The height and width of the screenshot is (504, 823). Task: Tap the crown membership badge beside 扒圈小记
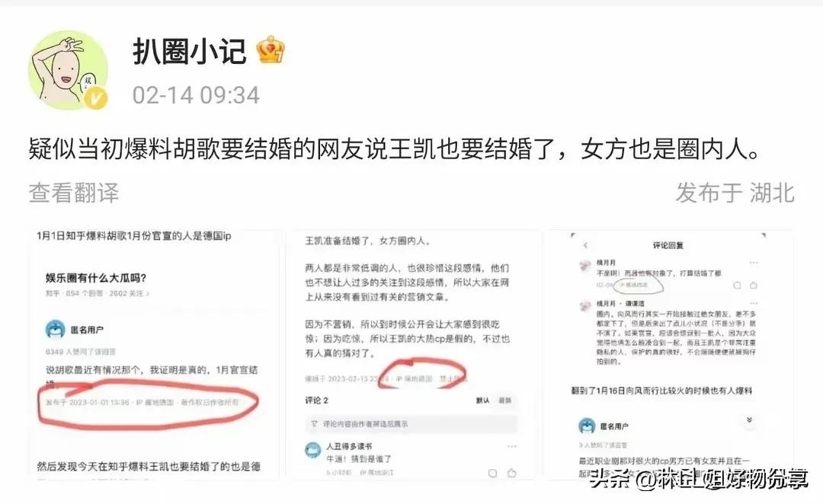pos(271,49)
